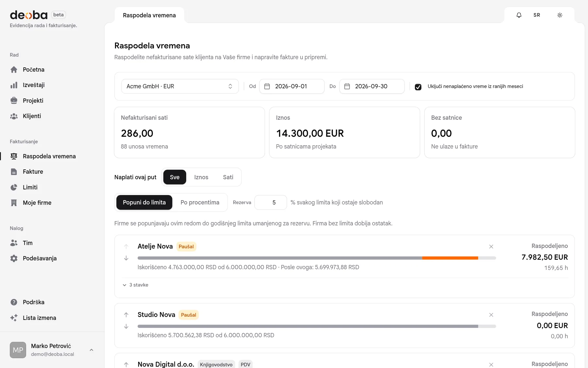
Task: Click the Limiti pie chart icon
Action: [x=14, y=187]
